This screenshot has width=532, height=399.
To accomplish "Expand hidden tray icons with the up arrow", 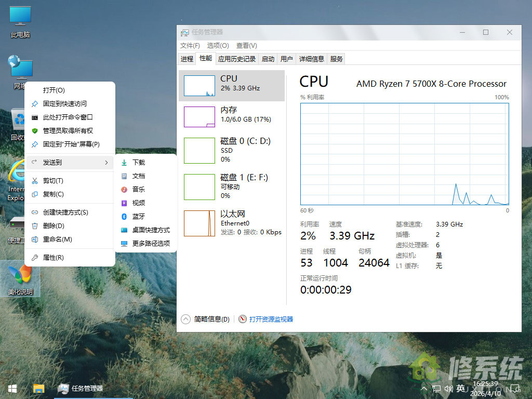I will click(x=424, y=389).
